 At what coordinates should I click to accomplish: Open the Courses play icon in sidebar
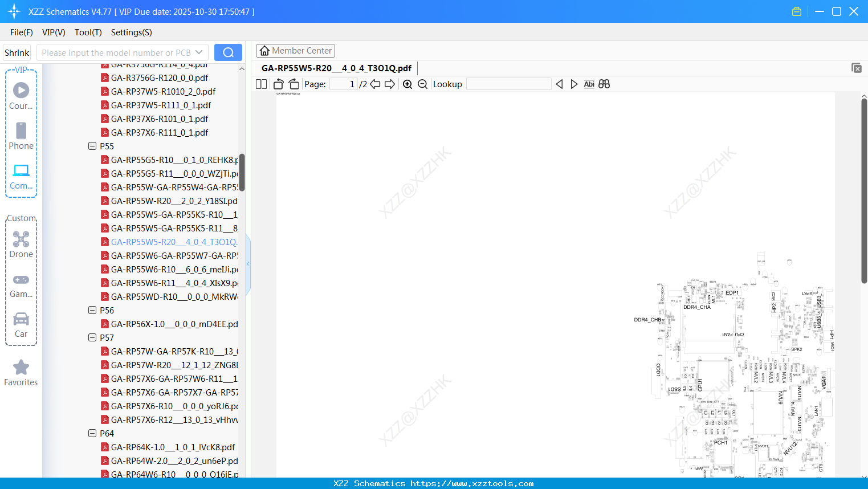(21, 90)
